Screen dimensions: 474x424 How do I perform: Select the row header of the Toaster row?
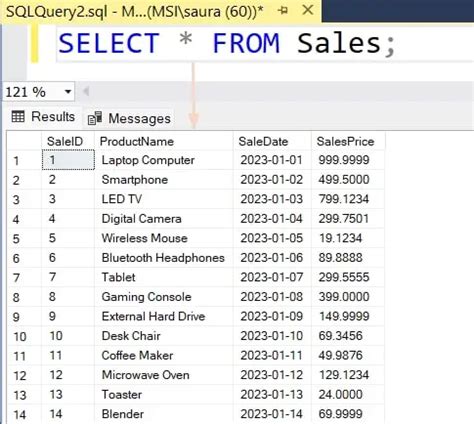point(24,395)
